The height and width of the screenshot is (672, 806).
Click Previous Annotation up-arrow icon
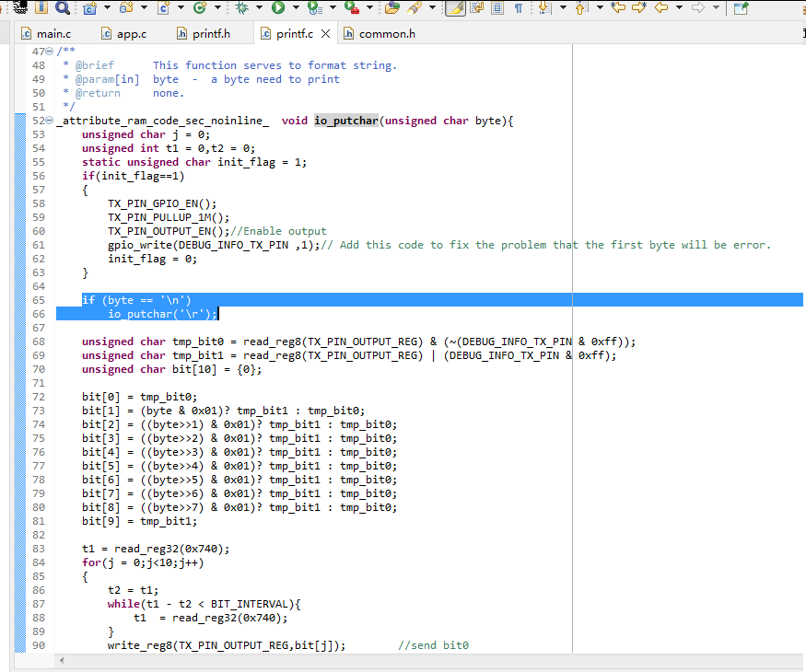click(x=580, y=8)
